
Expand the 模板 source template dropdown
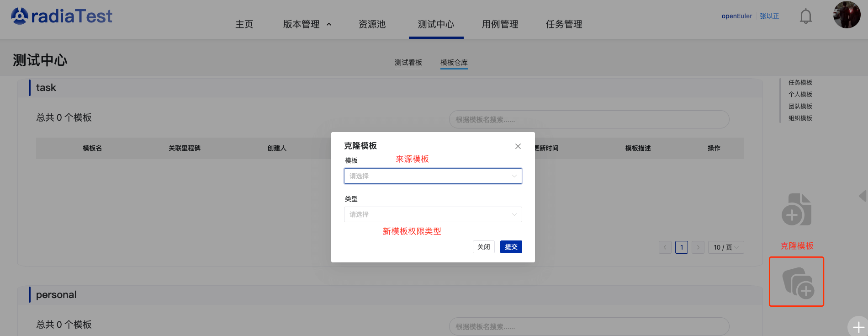433,176
